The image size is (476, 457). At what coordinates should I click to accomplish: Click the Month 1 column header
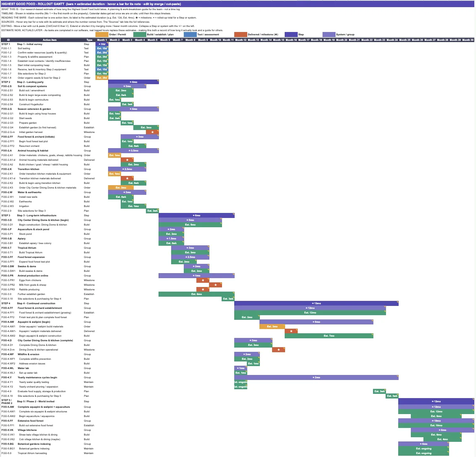(102, 40)
